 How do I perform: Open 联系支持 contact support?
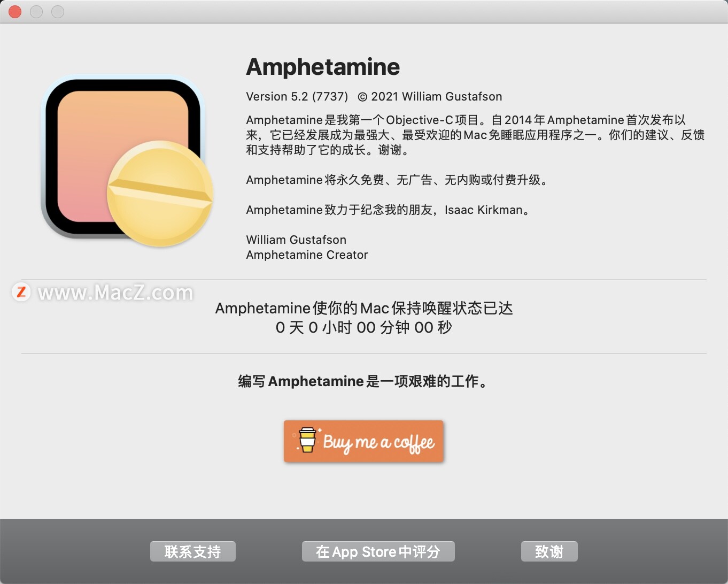[192, 551]
